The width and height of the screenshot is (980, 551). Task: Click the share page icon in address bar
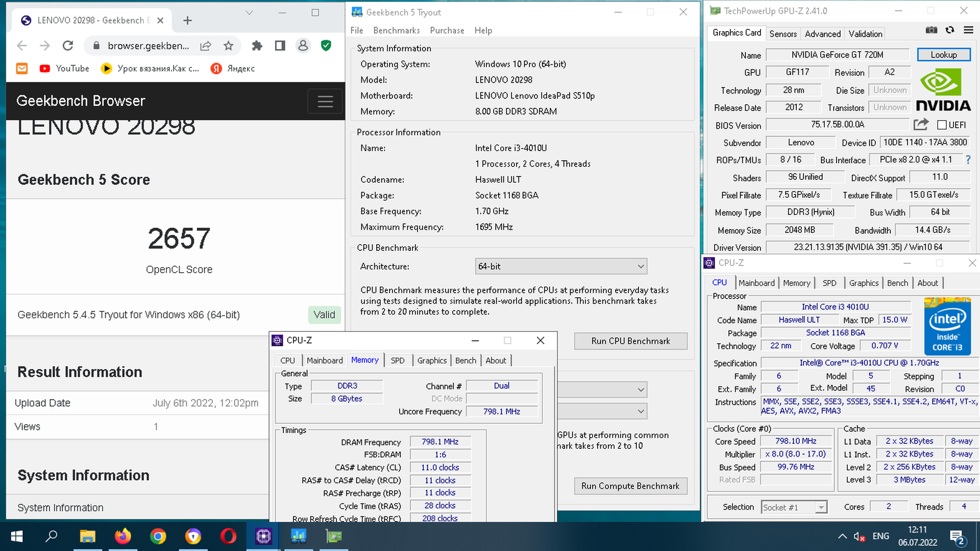tap(206, 46)
